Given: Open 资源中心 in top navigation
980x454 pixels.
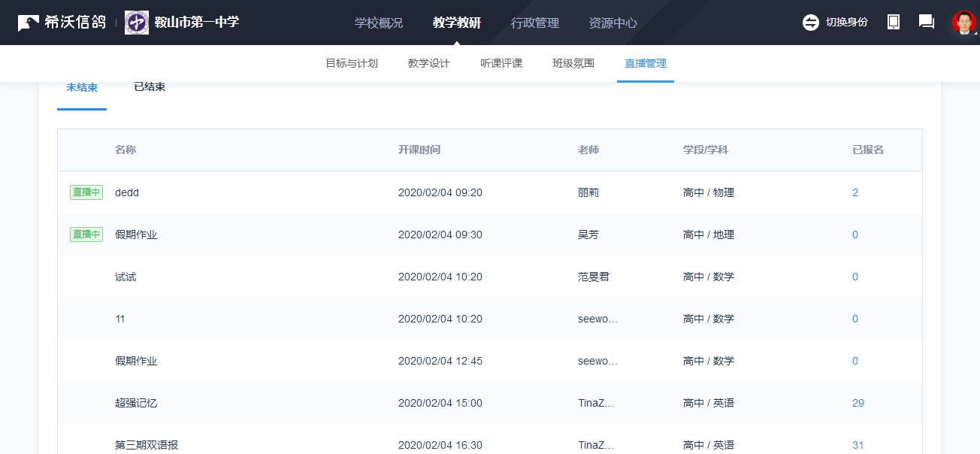Looking at the screenshot, I should coord(613,23).
